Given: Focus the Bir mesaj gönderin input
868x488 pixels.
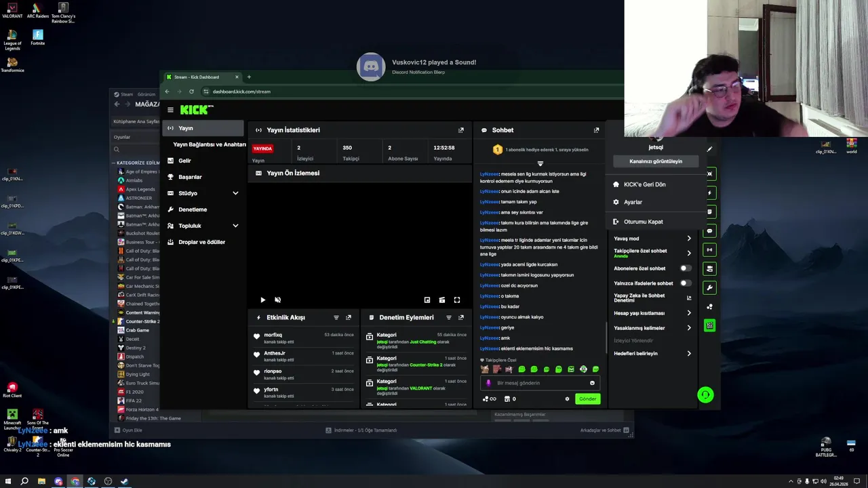Looking at the screenshot, I should pos(540,383).
